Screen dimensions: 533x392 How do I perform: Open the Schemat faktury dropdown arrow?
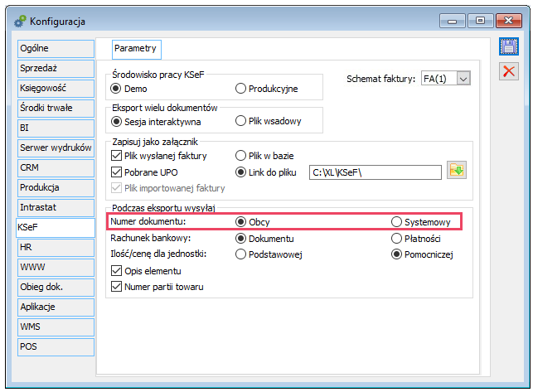click(463, 79)
